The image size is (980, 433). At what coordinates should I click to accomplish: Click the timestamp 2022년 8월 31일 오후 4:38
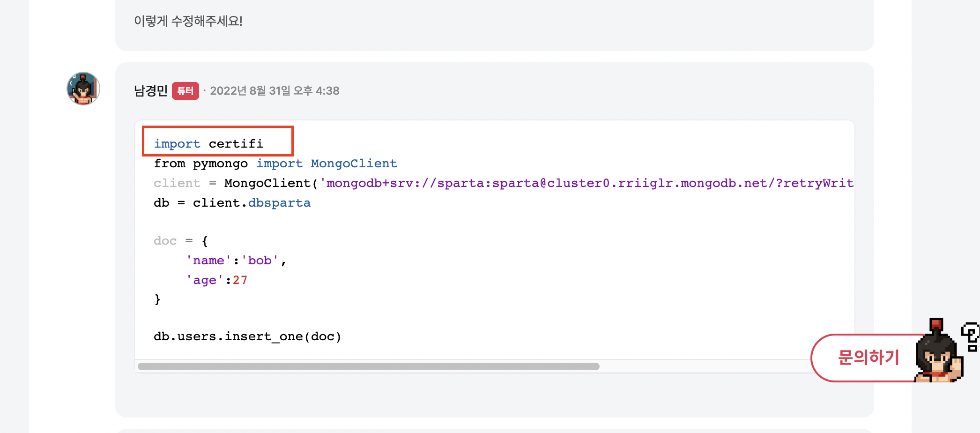275,91
